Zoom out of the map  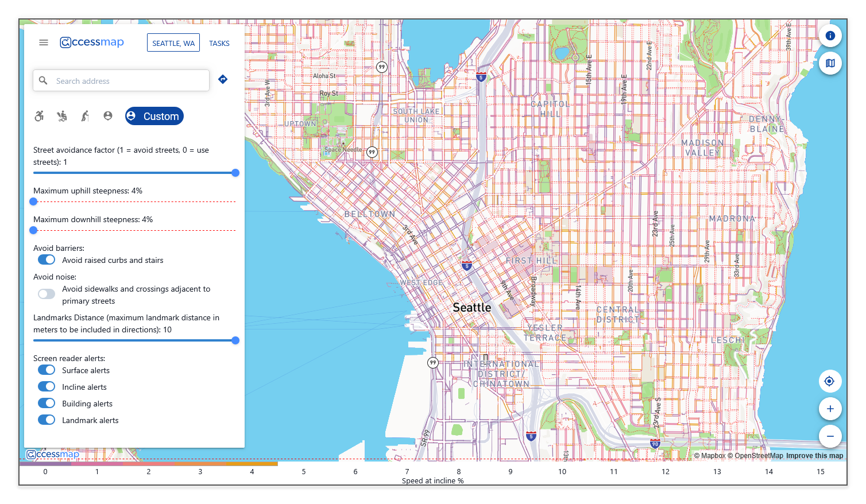coord(830,436)
